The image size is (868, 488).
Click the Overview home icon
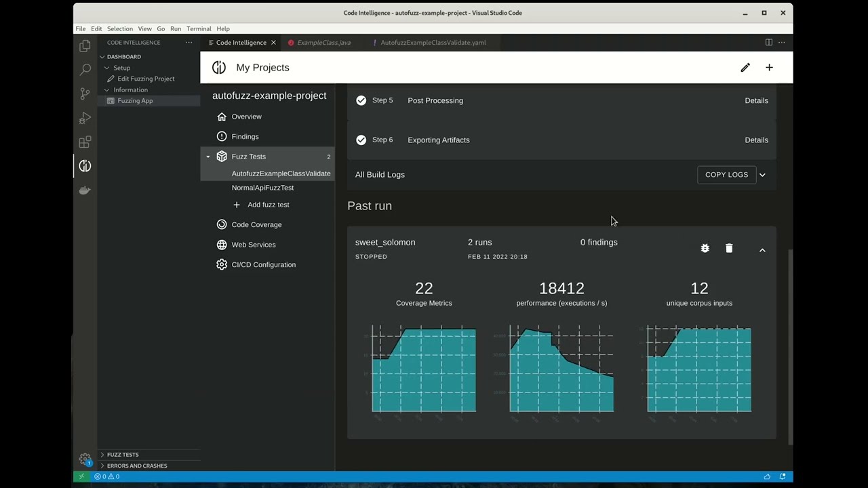click(222, 117)
